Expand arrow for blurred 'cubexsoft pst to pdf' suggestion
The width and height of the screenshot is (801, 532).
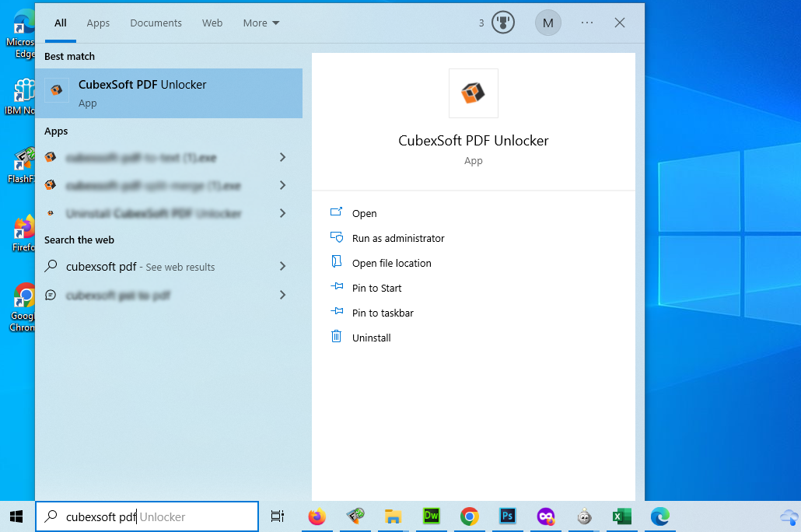click(x=282, y=295)
